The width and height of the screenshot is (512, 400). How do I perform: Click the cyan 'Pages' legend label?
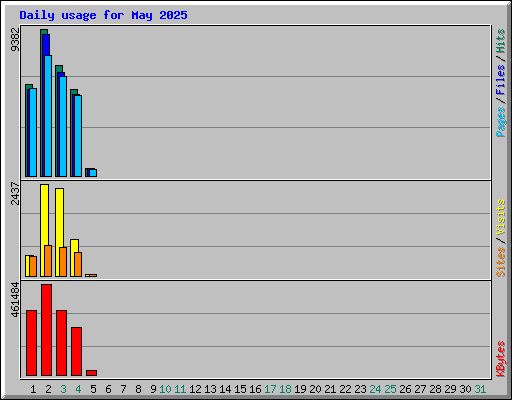[500, 122]
